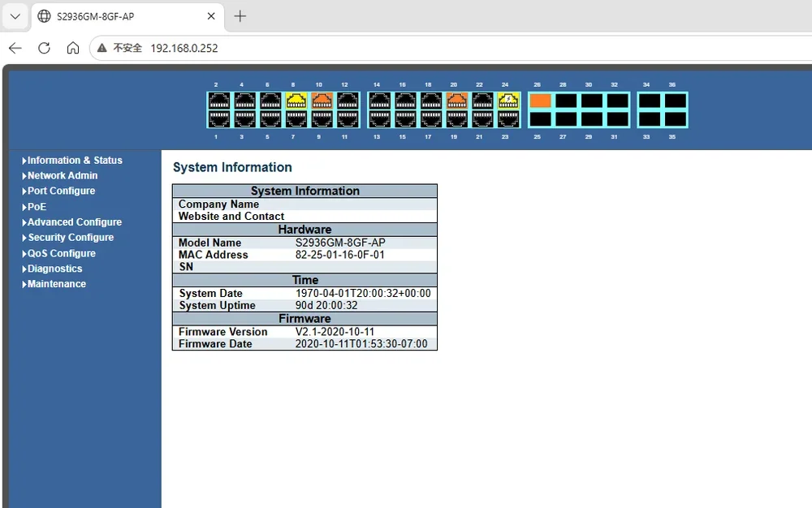Viewport: 812px width, 508px height.
Task: Click the Website and Contact label
Action: pos(231,216)
